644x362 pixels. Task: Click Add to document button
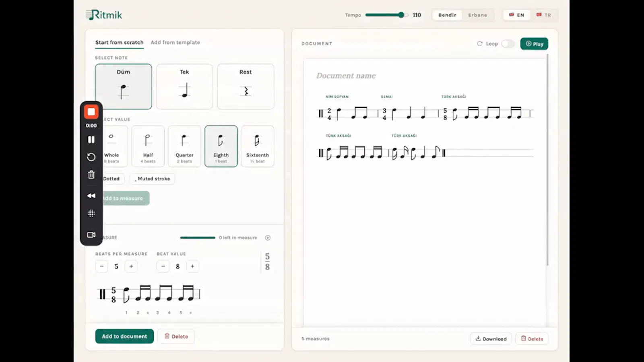point(124,336)
